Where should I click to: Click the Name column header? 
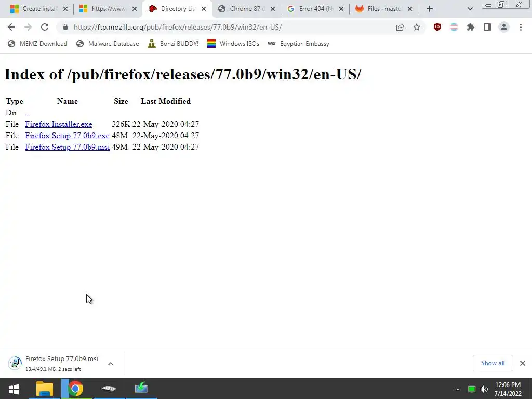(x=68, y=101)
